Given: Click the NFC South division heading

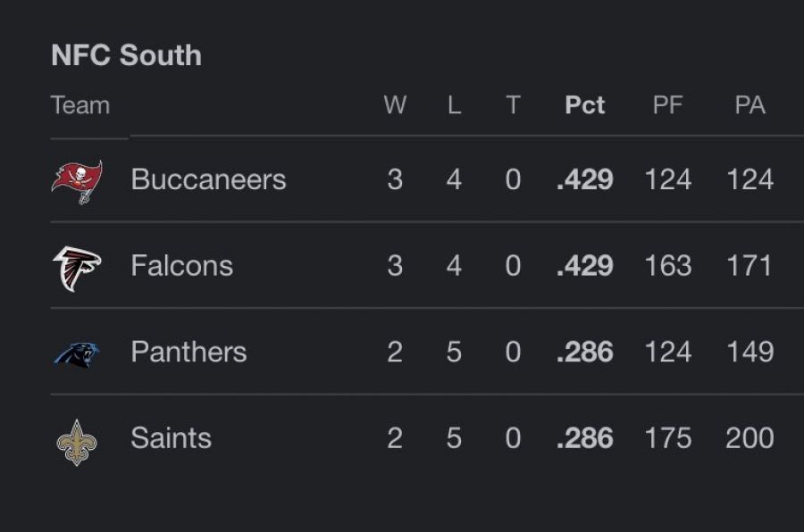Looking at the screenshot, I should [x=126, y=55].
